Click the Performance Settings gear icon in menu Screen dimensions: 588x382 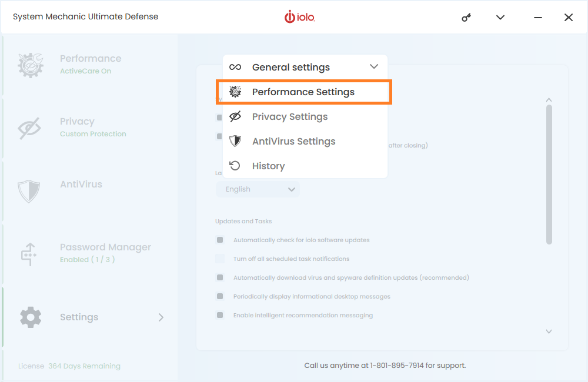point(235,92)
